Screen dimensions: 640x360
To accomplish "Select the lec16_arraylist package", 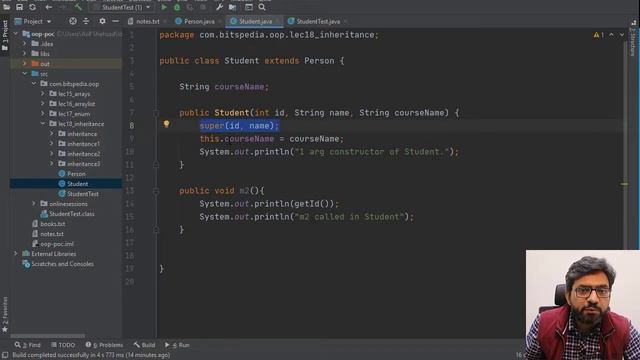I will [76, 104].
